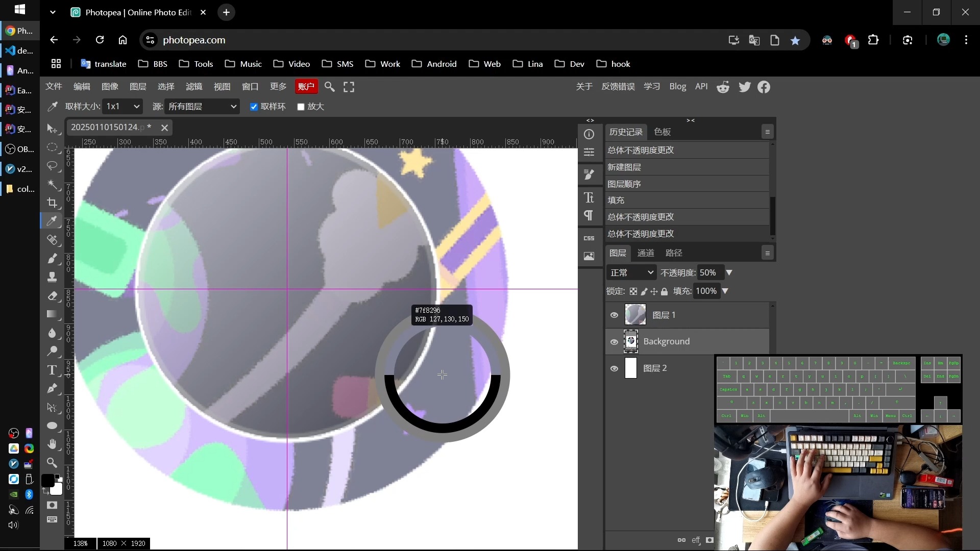
Task: Select the Lasso tool
Action: (52, 164)
